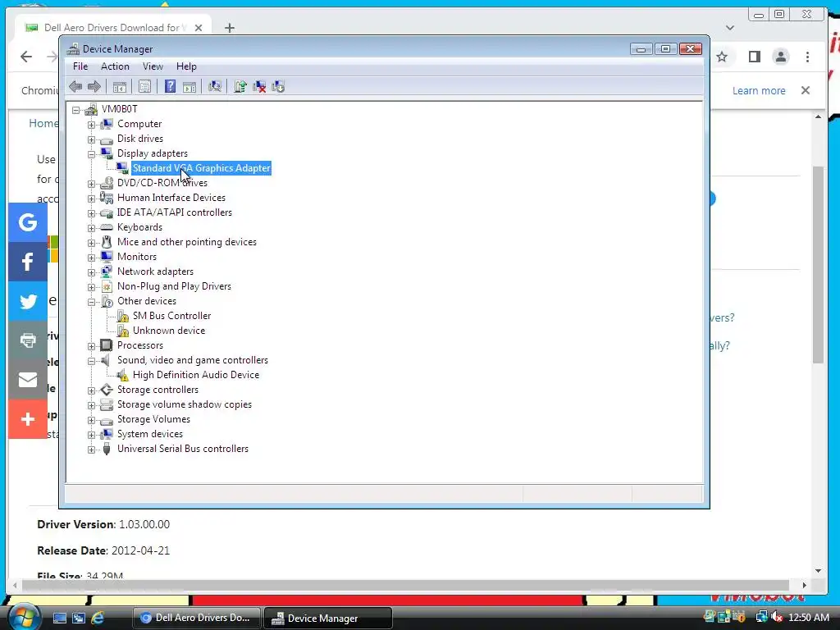Toggle the Action pane toolbar icon
This screenshot has height=630, width=840.
(189, 86)
